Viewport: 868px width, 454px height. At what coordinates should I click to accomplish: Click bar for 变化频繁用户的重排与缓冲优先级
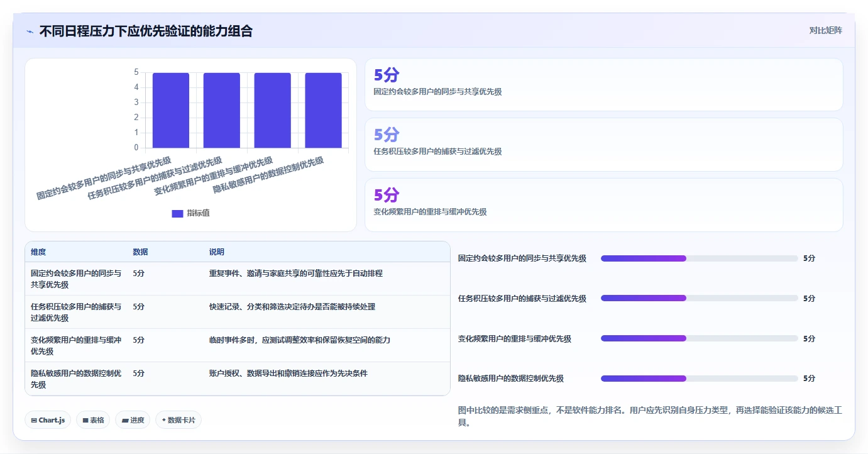[x=273, y=110]
